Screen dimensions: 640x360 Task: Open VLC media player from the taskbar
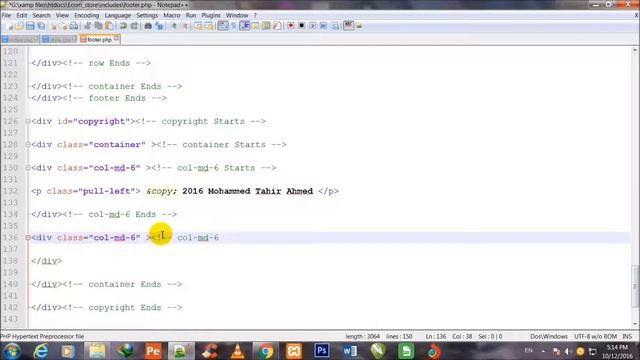[x=238, y=351]
